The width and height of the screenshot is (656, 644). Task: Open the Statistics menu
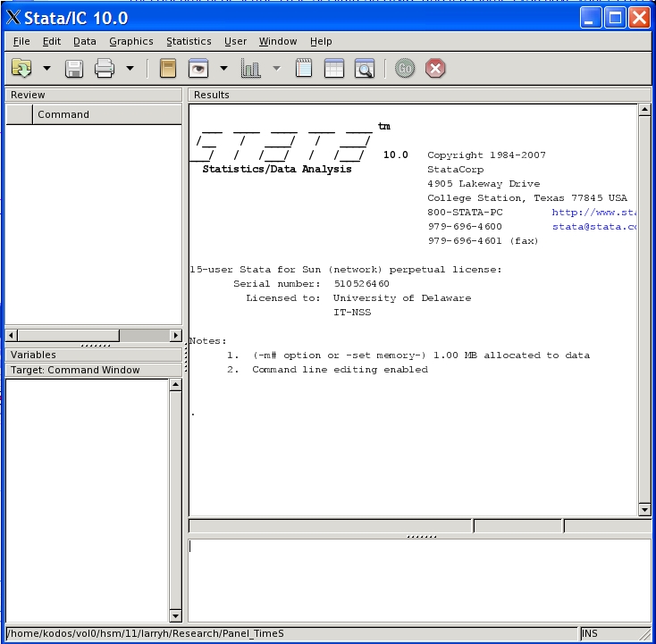(x=189, y=41)
